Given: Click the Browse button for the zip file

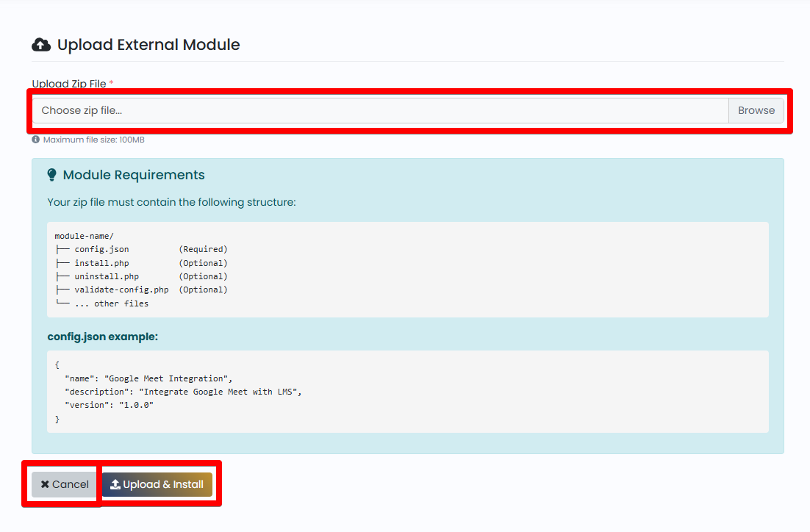Looking at the screenshot, I should (756, 110).
